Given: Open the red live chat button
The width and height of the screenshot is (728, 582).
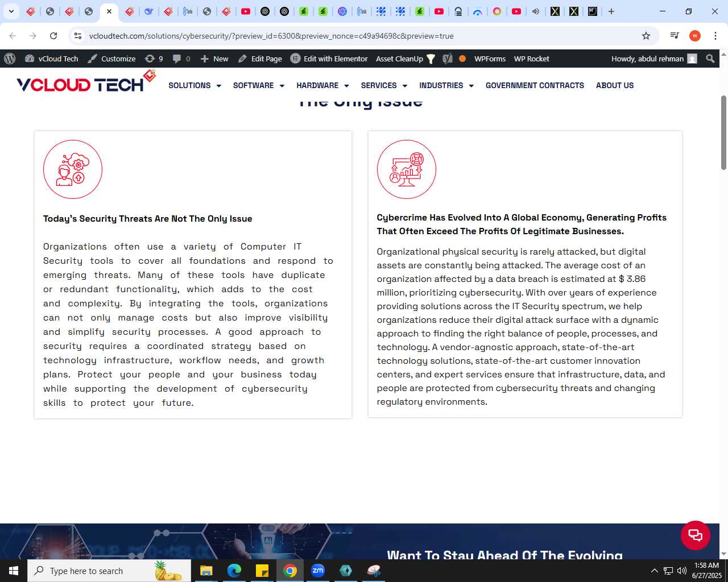Looking at the screenshot, I should (x=696, y=535).
